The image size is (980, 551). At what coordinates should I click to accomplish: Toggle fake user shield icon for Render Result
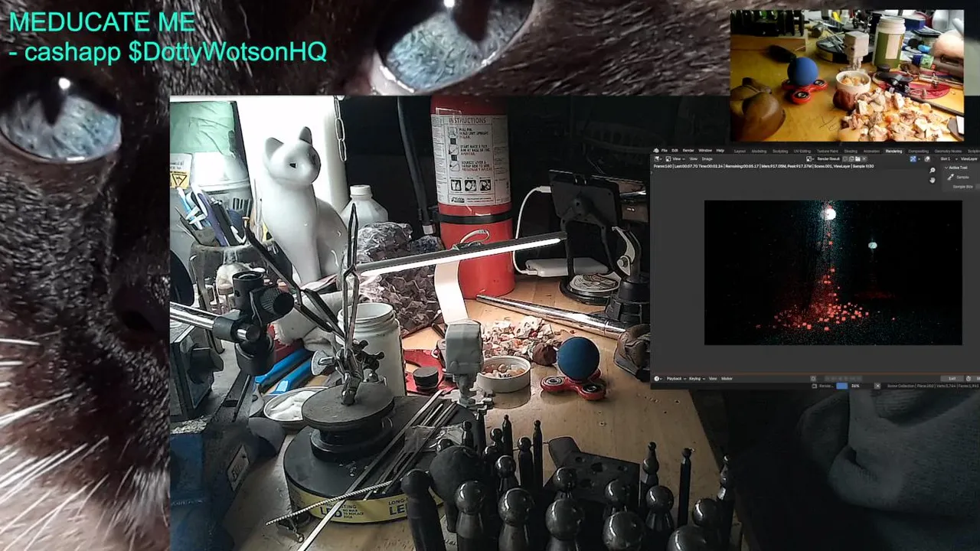point(845,159)
